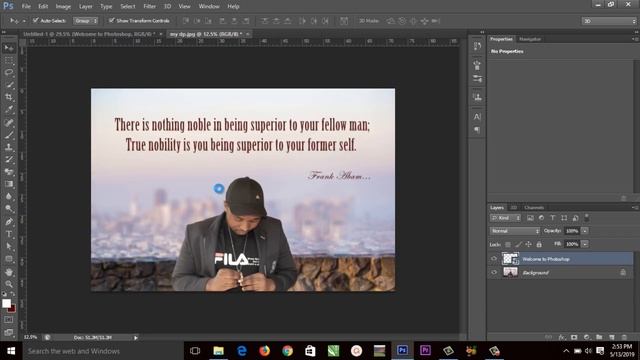Image resolution: width=640 pixels, height=360 pixels.
Task: Select the Zoom tool in the toolbox
Action: 9,284
